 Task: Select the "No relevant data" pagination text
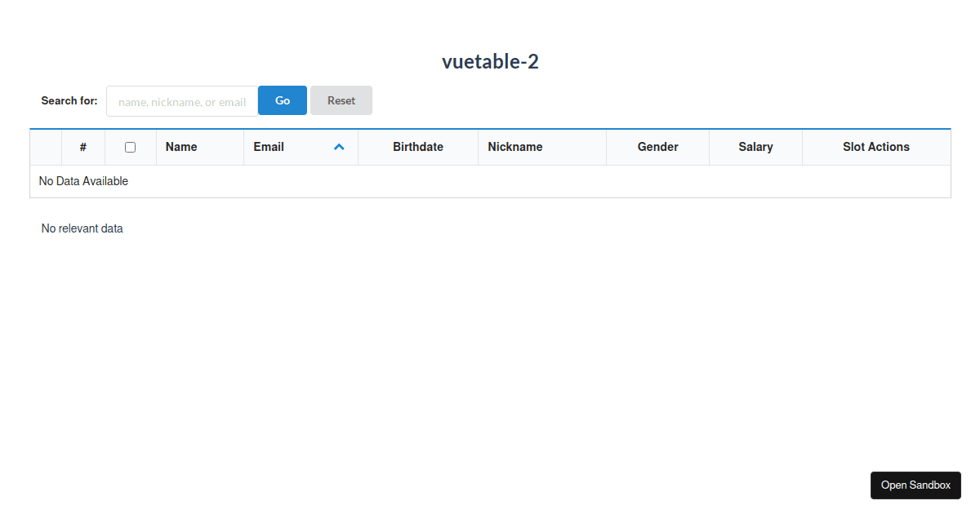[x=82, y=228]
